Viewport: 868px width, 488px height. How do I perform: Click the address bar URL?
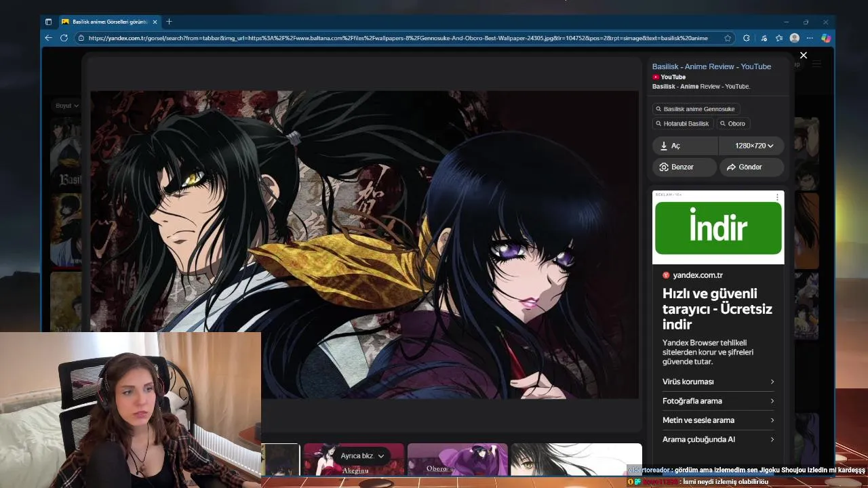coord(398,38)
